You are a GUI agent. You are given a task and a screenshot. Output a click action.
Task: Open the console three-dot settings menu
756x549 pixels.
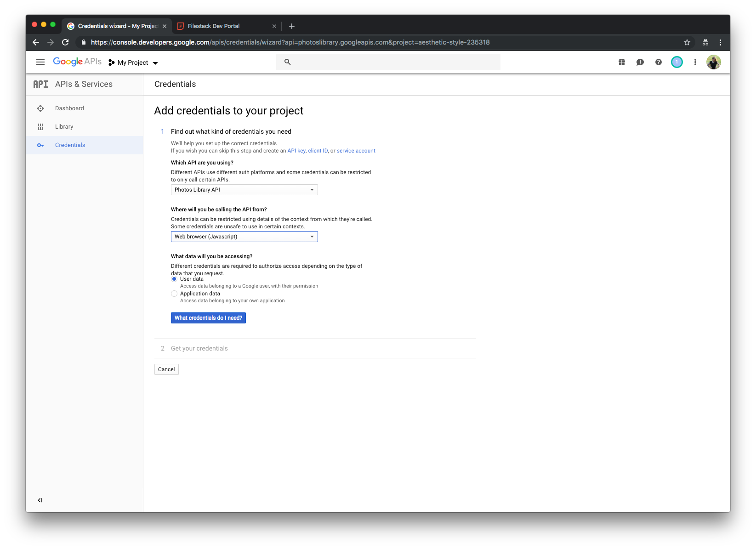tap(695, 62)
